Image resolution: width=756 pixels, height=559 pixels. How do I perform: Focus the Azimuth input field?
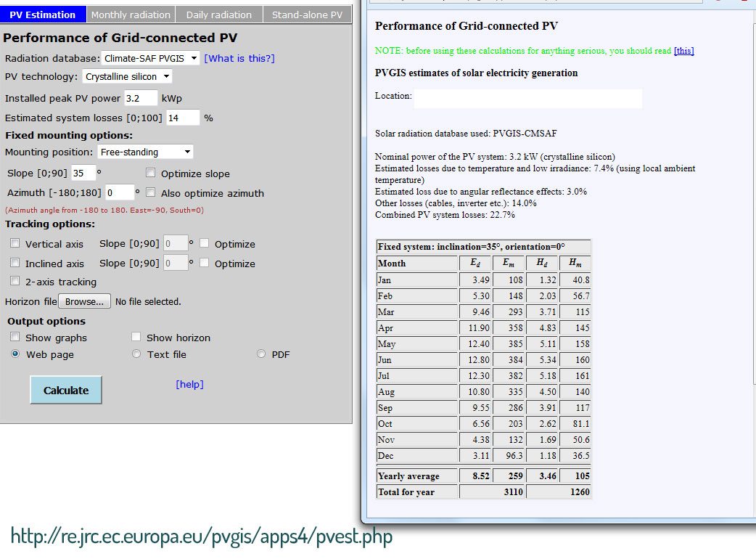119,192
